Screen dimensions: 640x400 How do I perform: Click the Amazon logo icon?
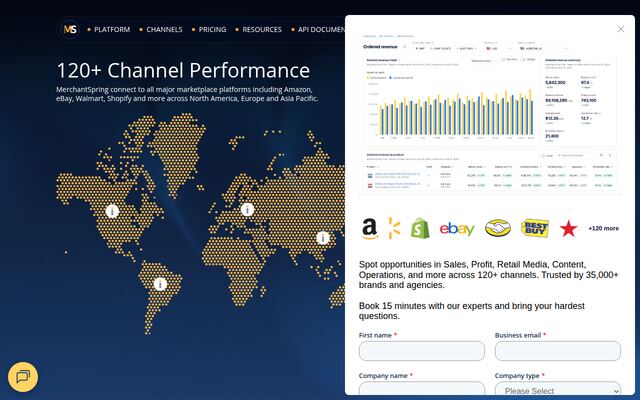click(x=369, y=229)
